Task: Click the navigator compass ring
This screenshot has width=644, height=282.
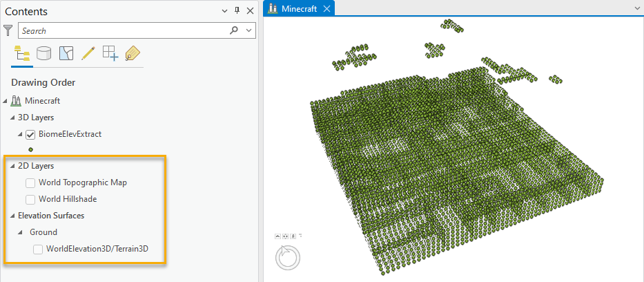Action: click(288, 257)
